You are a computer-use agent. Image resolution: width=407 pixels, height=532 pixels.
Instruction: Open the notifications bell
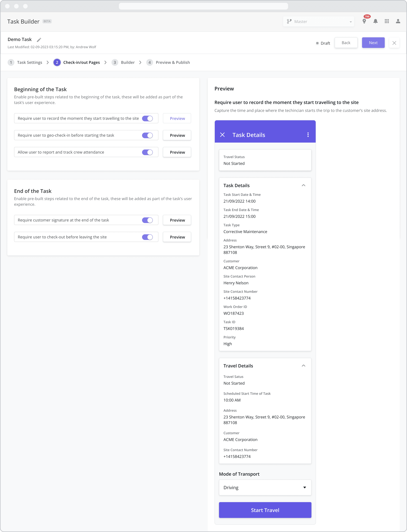pos(376,21)
